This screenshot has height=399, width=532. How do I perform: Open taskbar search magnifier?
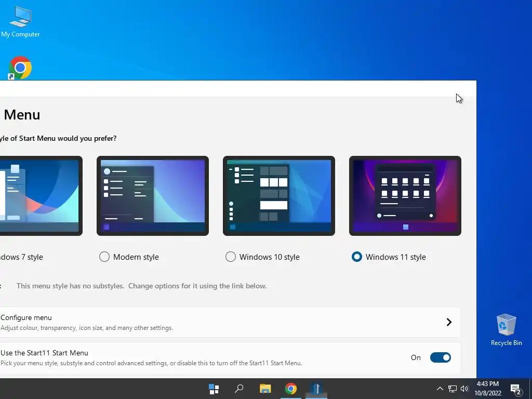click(239, 389)
